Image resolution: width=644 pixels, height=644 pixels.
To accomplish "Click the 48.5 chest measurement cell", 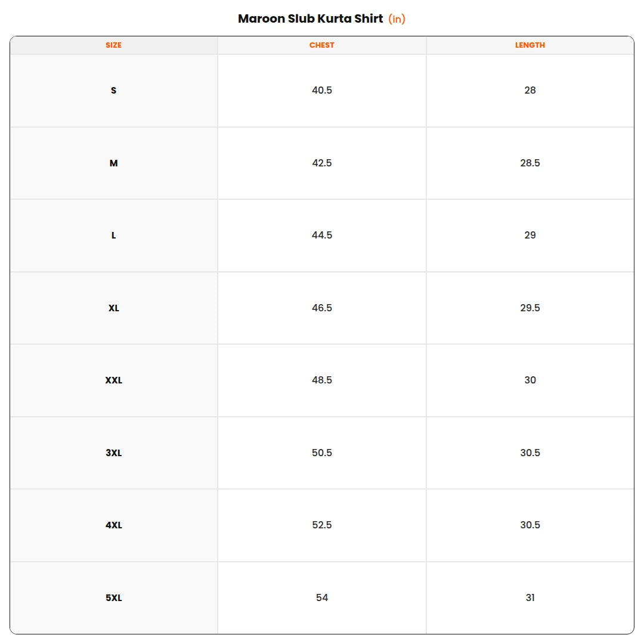I will 321,380.
